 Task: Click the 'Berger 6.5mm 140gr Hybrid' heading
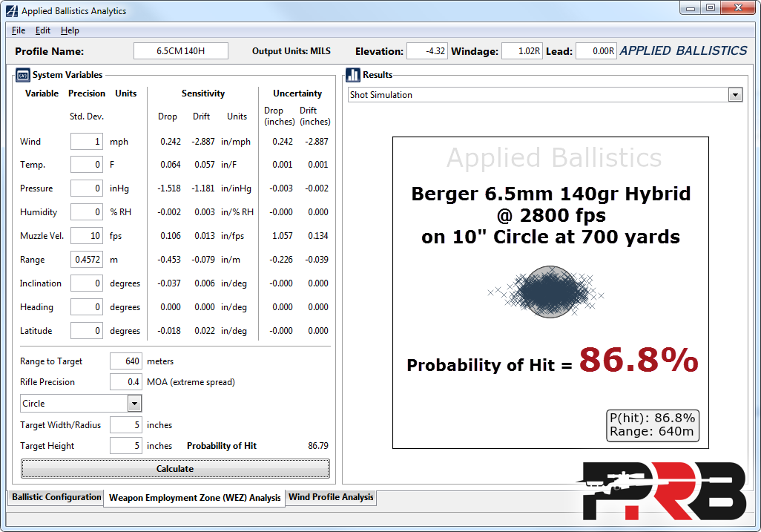(551, 194)
